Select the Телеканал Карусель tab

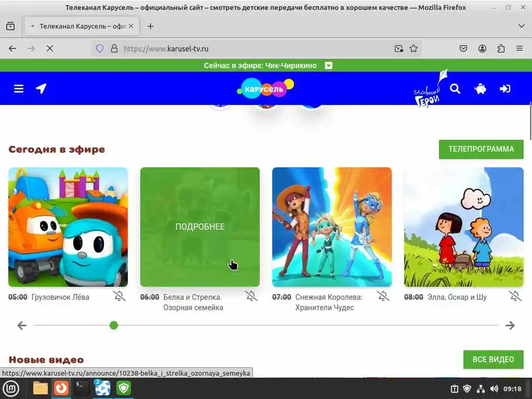(x=82, y=26)
